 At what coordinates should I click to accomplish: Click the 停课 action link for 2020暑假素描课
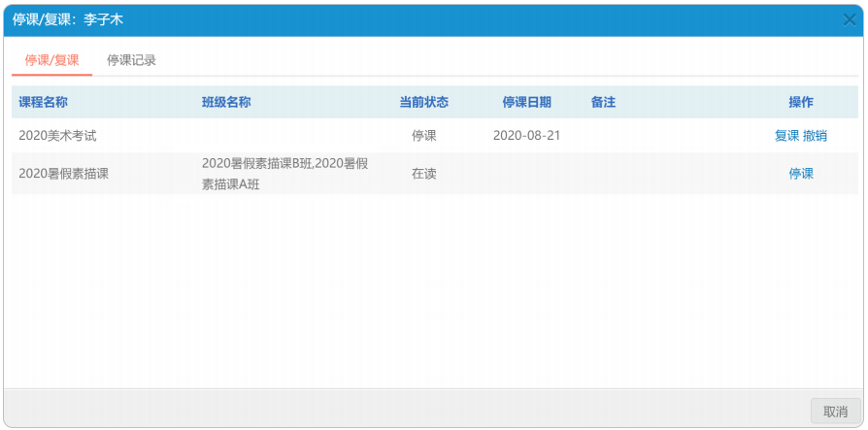click(x=800, y=174)
